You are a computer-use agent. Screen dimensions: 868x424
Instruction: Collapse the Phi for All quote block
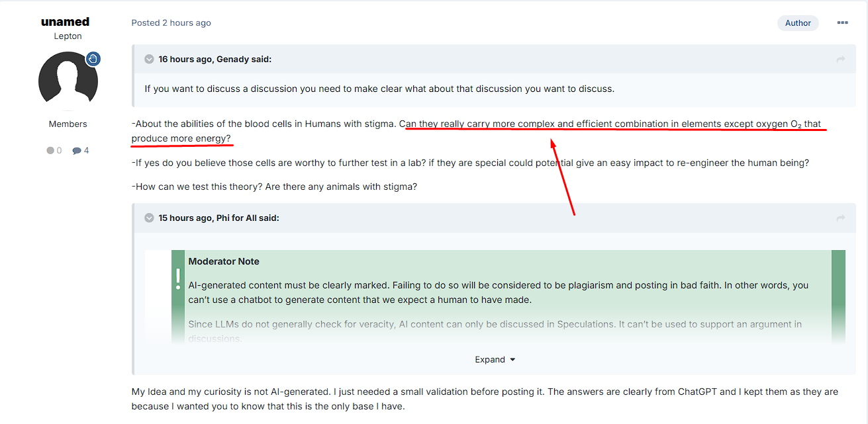149,218
